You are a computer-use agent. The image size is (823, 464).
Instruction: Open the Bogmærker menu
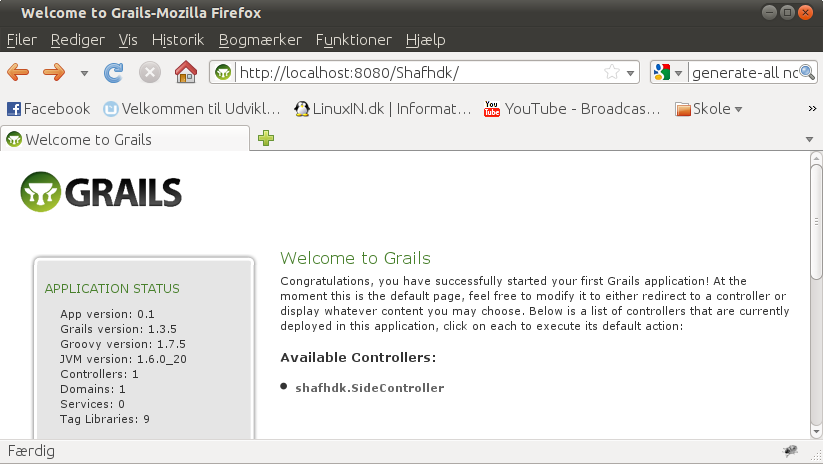260,40
